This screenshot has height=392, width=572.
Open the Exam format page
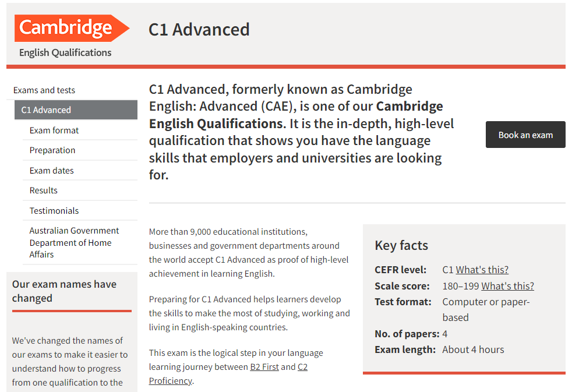[54, 130]
